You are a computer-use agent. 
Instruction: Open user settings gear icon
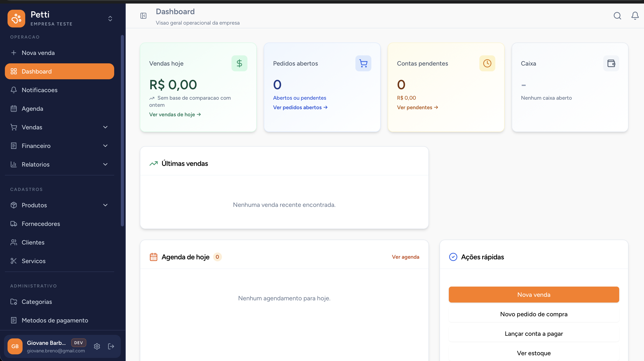97,346
